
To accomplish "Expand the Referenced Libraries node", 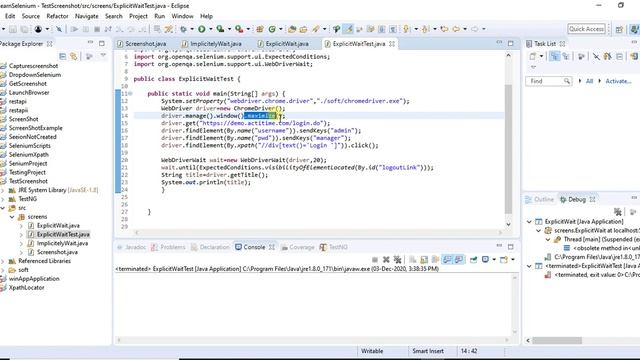I will tap(3, 261).
